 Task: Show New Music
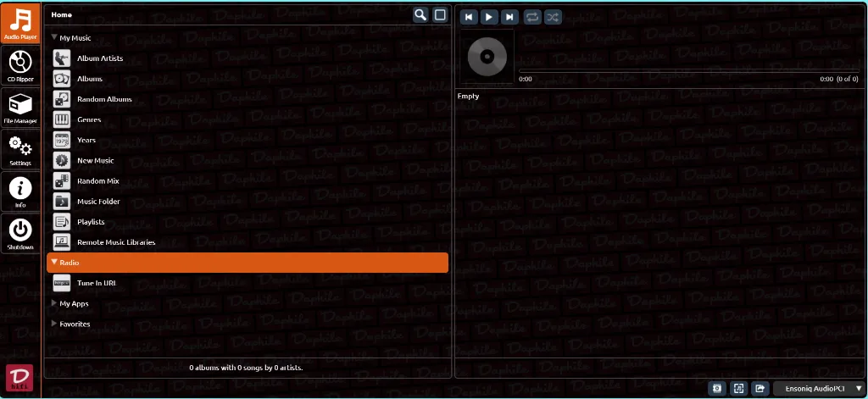click(96, 160)
